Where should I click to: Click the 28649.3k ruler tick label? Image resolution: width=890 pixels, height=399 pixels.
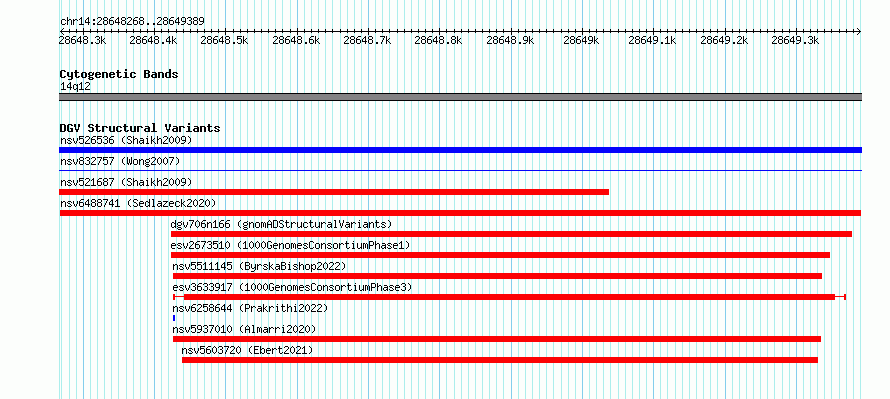(795, 40)
